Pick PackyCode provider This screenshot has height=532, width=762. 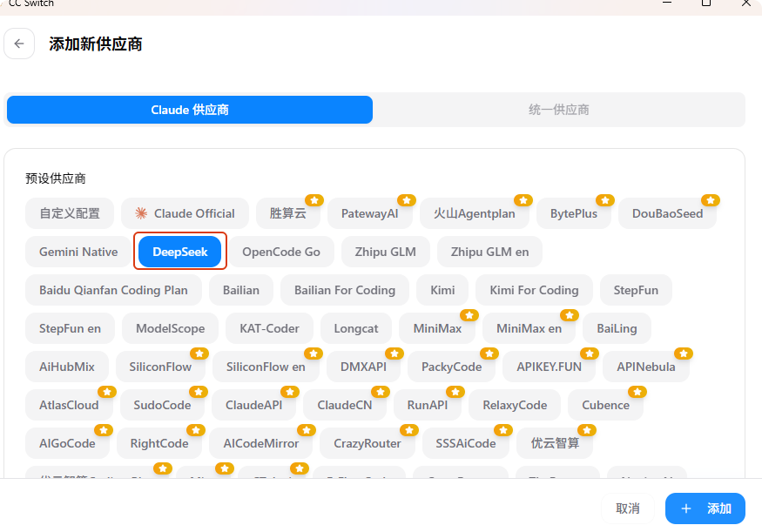(451, 367)
